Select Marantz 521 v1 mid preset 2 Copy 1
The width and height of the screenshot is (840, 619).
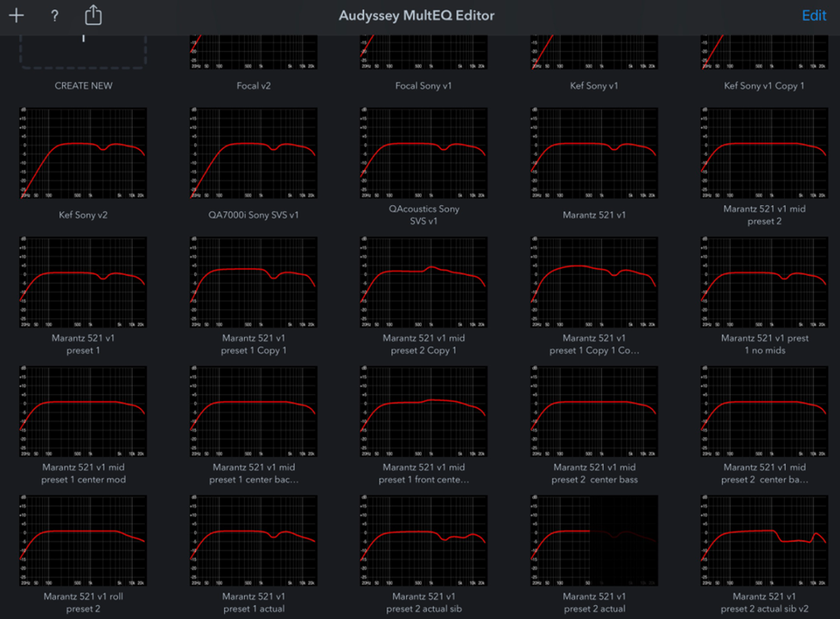pos(423,282)
